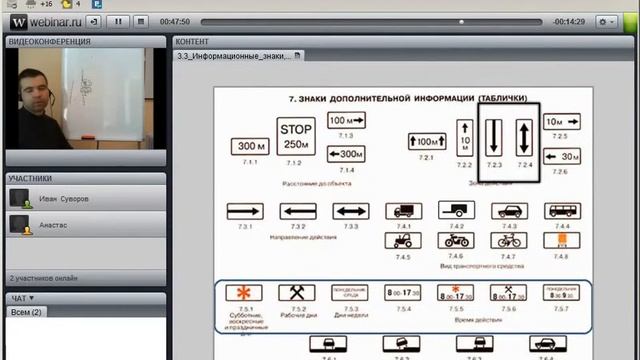Click the 10м right arrow sign 7.2.5
The image size is (640, 360).
[x=562, y=122]
